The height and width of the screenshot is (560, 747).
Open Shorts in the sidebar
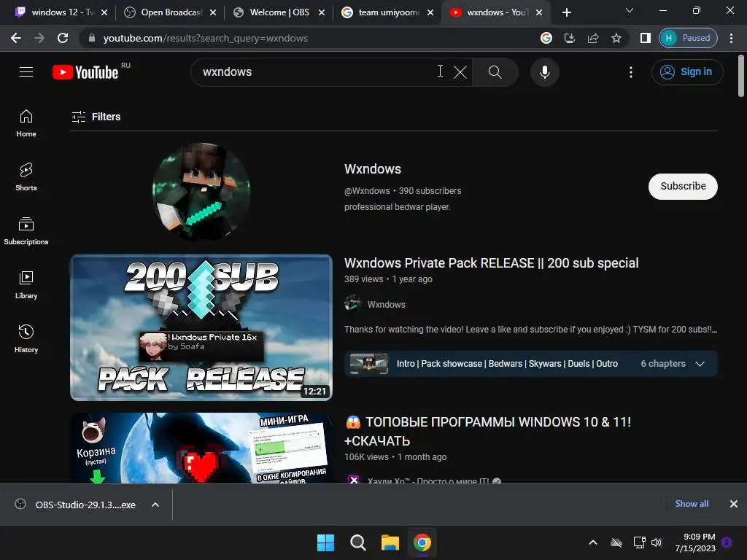(26, 177)
